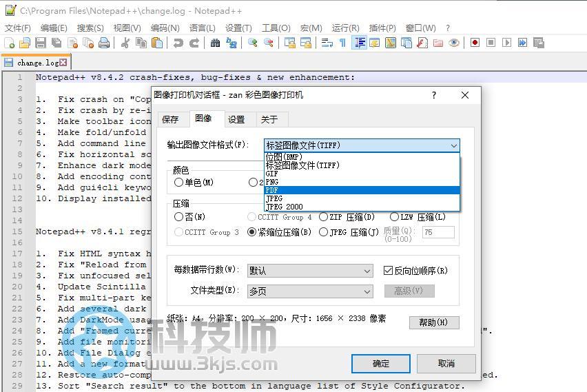Open the 每数据带行数(W) dropdown

point(310,271)
